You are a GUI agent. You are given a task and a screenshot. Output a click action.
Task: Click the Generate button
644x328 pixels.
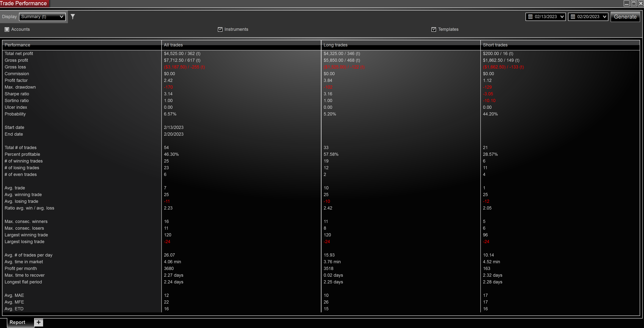coord(625,17)
